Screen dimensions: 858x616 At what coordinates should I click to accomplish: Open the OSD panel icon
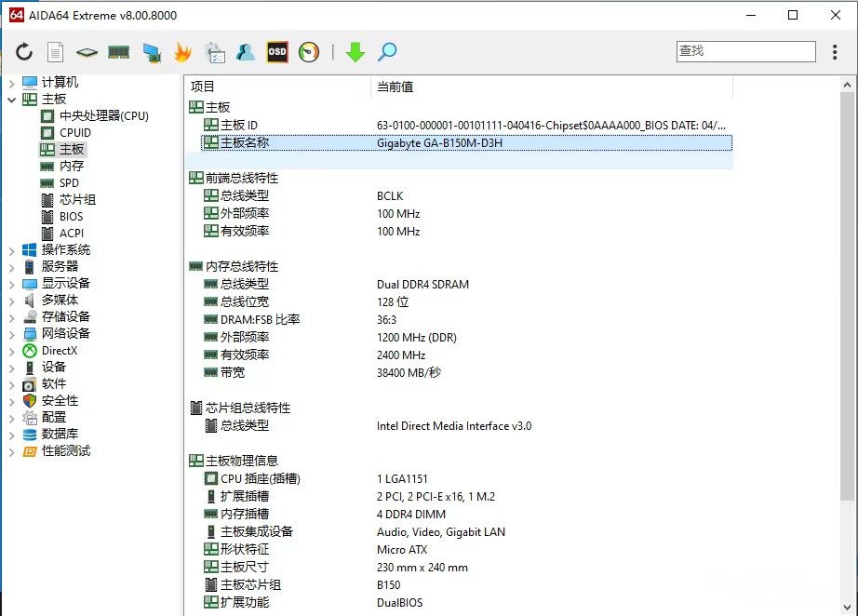coord(277,52)
